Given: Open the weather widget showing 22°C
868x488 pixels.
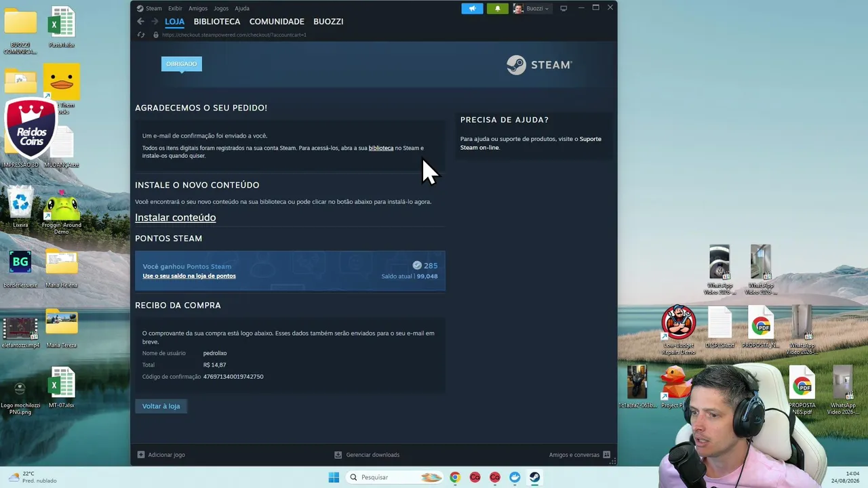Looking at the screenshot, I should coord(32,477).
